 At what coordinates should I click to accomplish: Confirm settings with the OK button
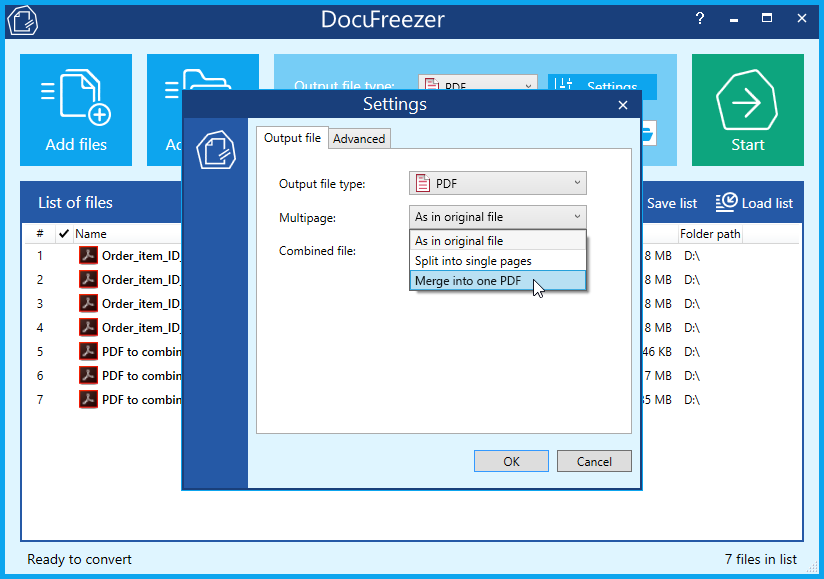pos(511,461)
